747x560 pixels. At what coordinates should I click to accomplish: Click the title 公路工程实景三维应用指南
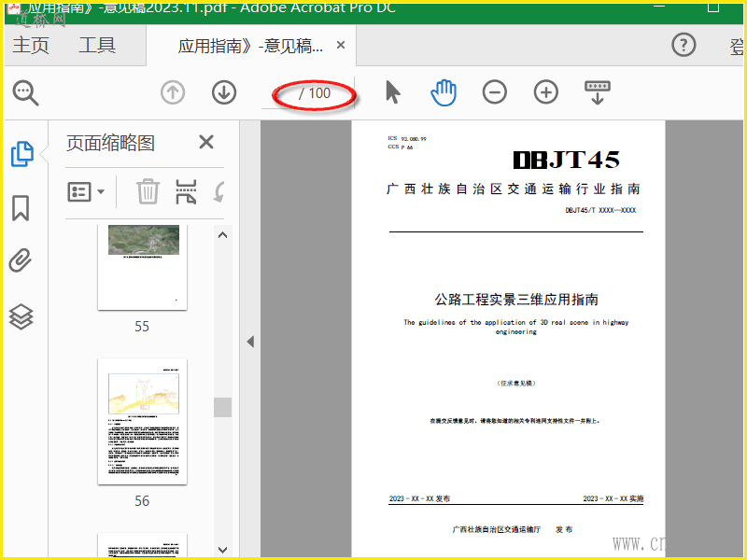pyautogui.click(x=516, y=300)
